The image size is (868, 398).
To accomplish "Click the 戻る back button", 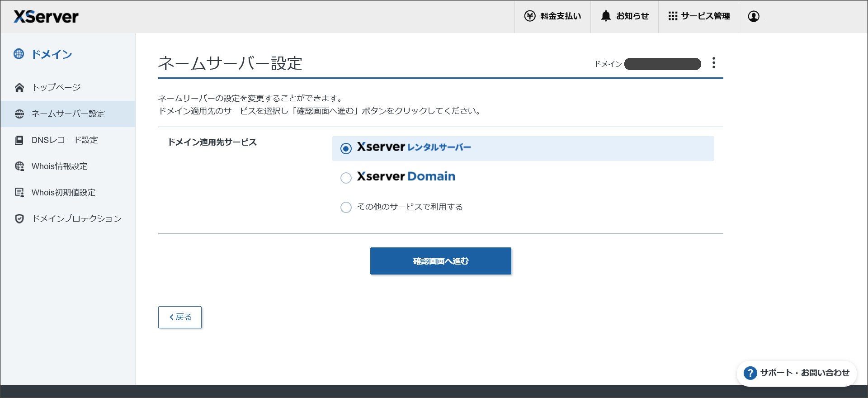I will 180,317.
